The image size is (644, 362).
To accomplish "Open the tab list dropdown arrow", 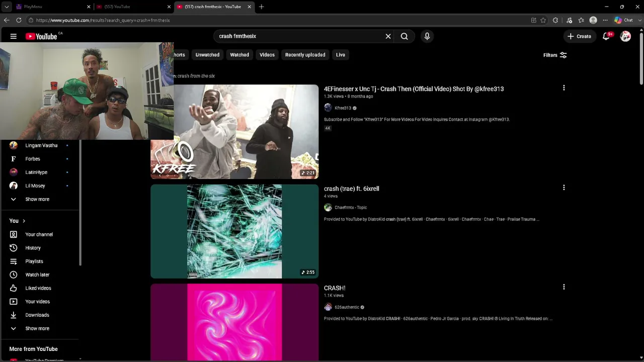I will tap(7, 7).
